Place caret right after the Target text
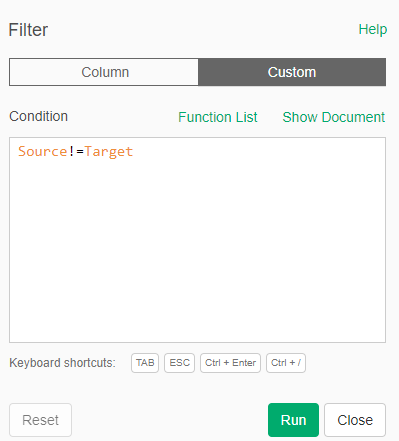This screenshot has height=441, width=399. pos(134,152)
